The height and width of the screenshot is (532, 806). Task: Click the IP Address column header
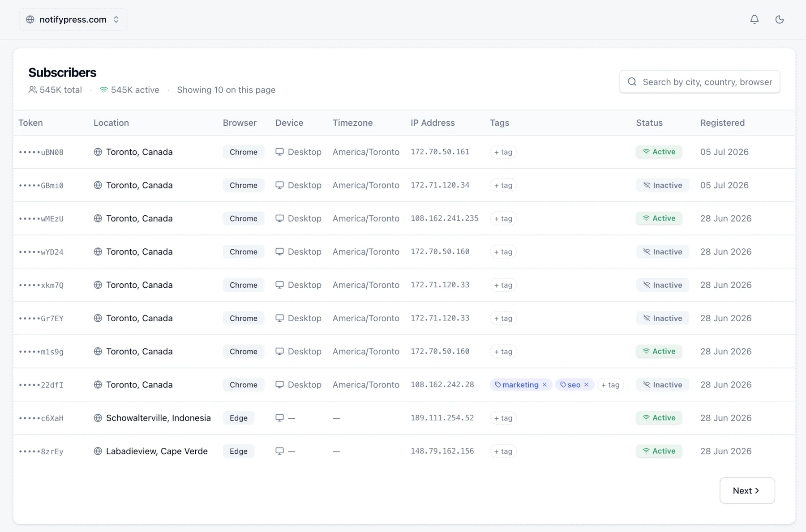(433, 123)
